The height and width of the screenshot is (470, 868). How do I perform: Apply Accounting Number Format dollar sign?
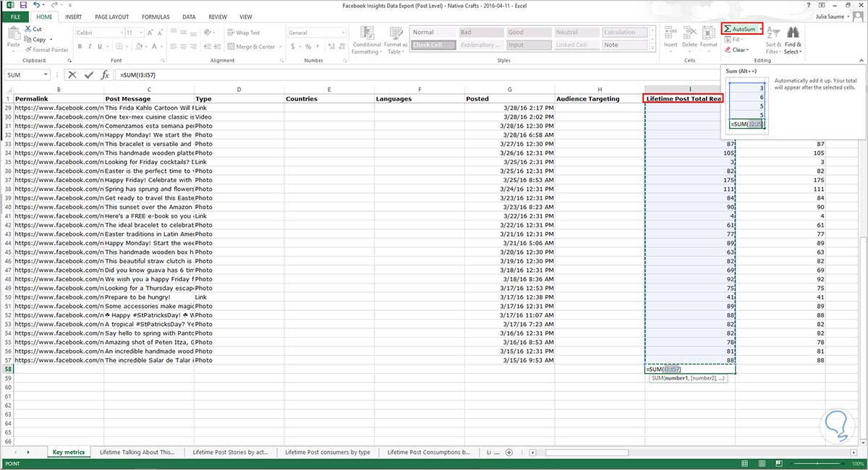(x=292, y=46)
